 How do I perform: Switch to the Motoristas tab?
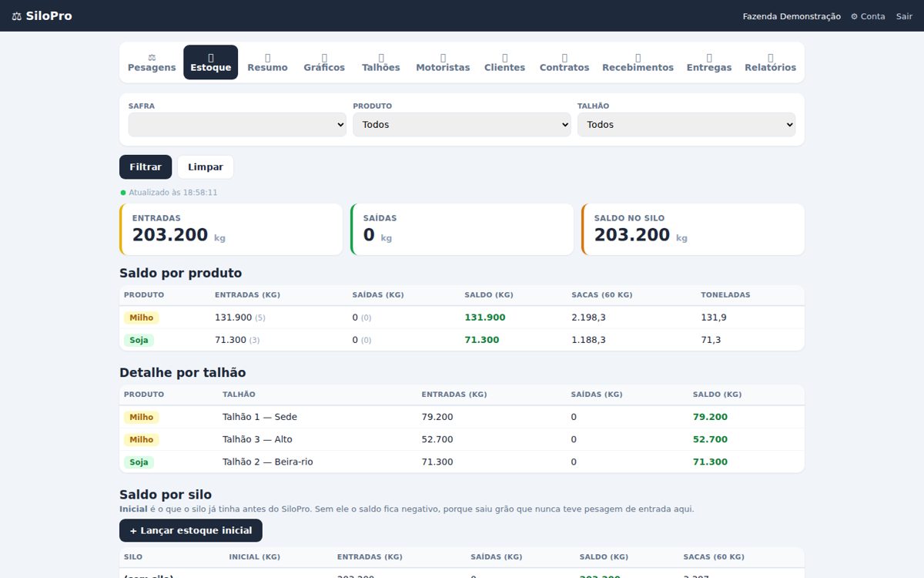443,62
